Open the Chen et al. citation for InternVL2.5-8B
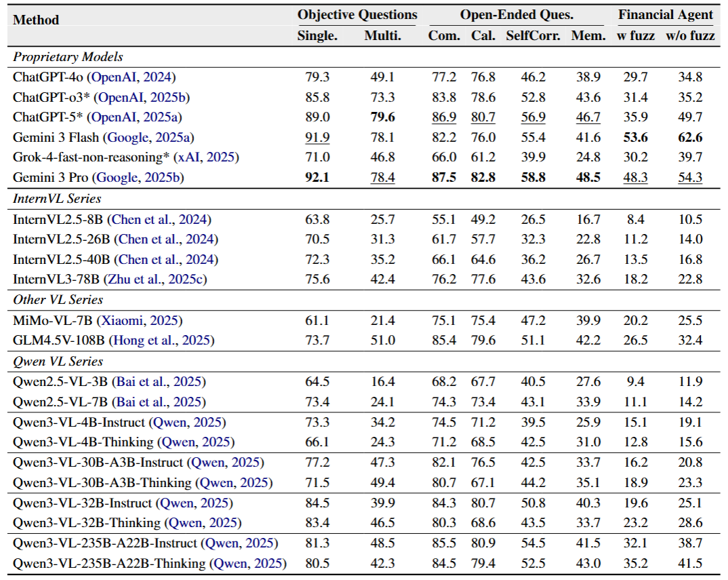The height and width of the screenshot is (580, 728). 162,219
